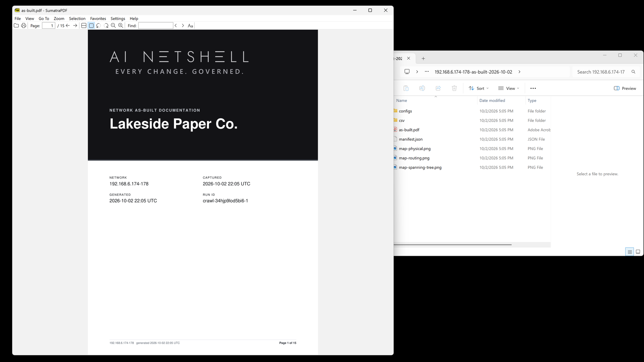This screenshot has height=362, width=644.
Task: Find previous match arrow
Action: [176, 25]
